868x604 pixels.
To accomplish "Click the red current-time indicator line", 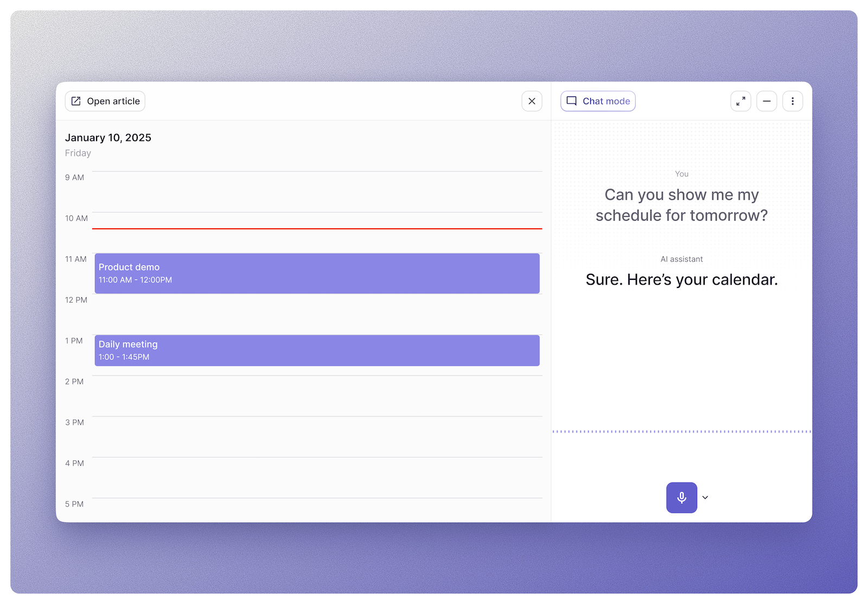I will [317, 229].
